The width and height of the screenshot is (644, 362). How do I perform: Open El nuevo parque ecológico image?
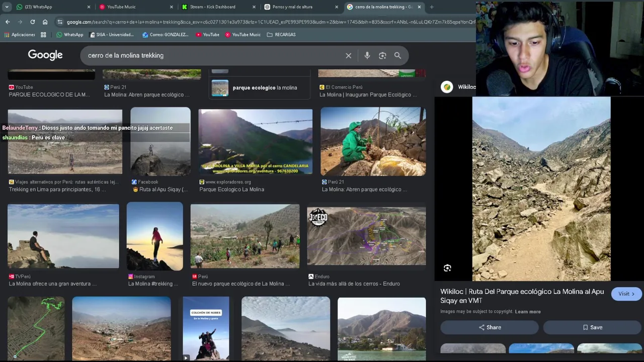245,236
